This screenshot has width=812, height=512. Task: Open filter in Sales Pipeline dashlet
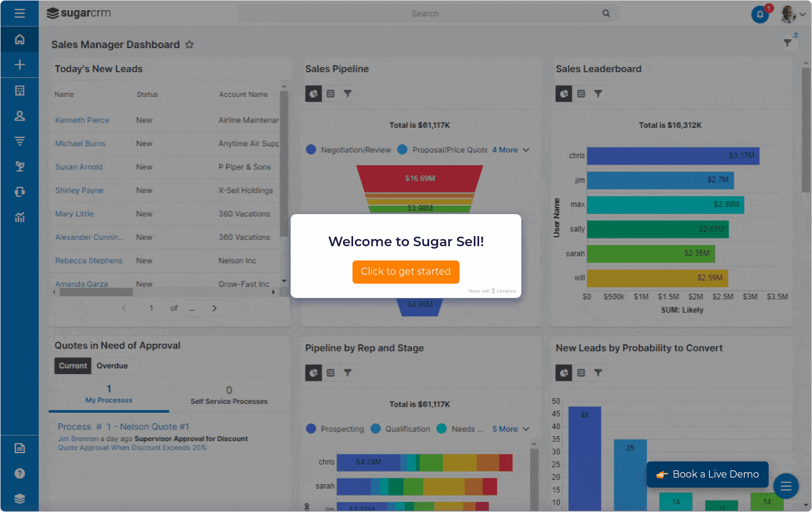click(348, 93)
